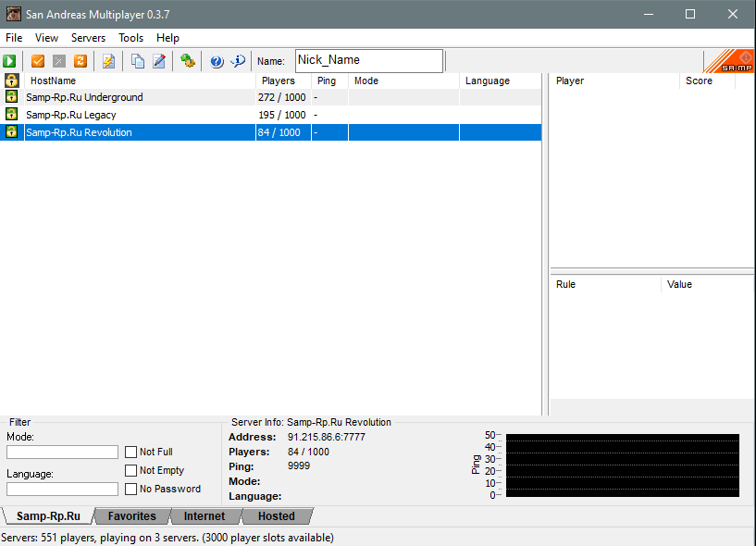The height and width of the screenshot is (546, 756).
Task: Click the lock icon beside Samp-Rp.Ru Legacy
Action: tap(12, 115)
